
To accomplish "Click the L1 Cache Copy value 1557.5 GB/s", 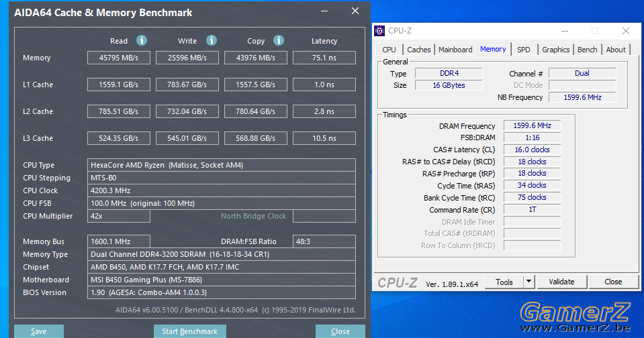I will [255, 84].
